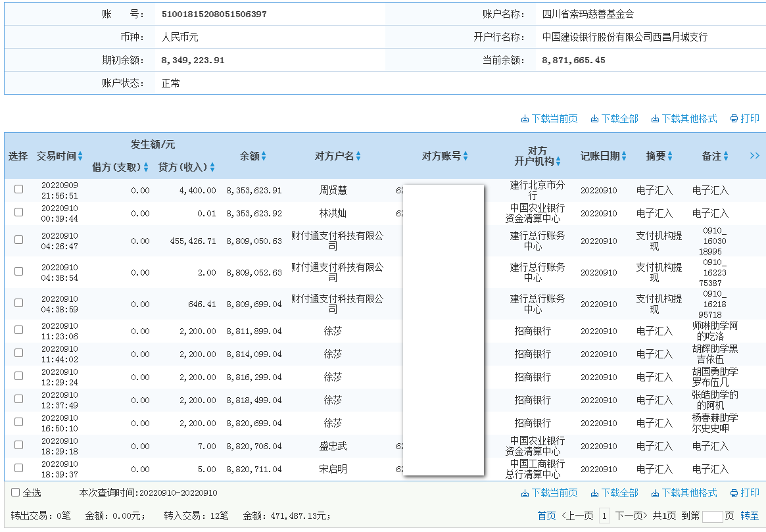Click top 下载其他格式 link

tap(684, 119)
